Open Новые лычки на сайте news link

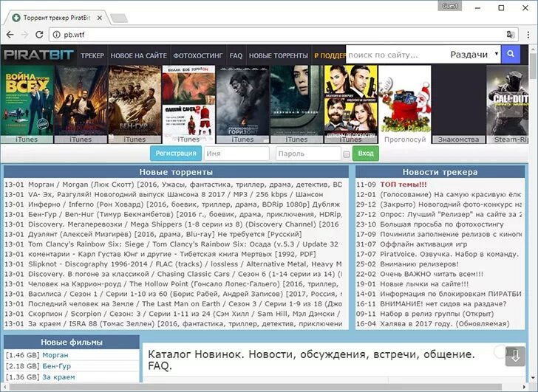coord(424,284)
